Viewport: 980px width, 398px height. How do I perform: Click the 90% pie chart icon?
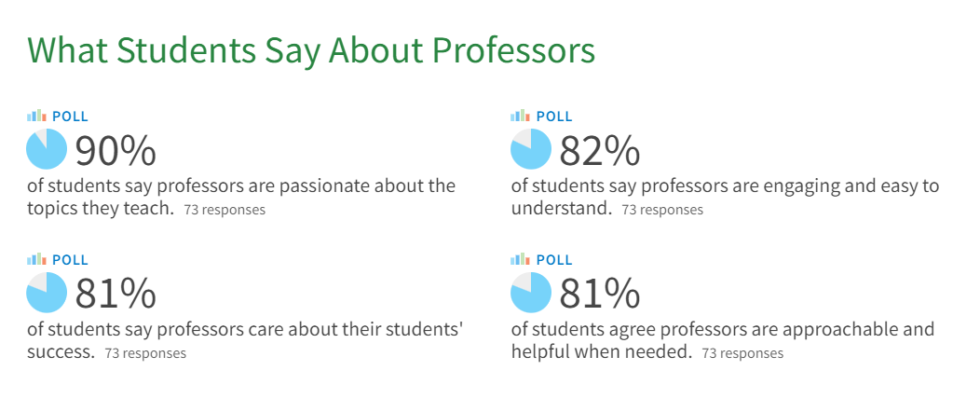click(x=47, y=149)
